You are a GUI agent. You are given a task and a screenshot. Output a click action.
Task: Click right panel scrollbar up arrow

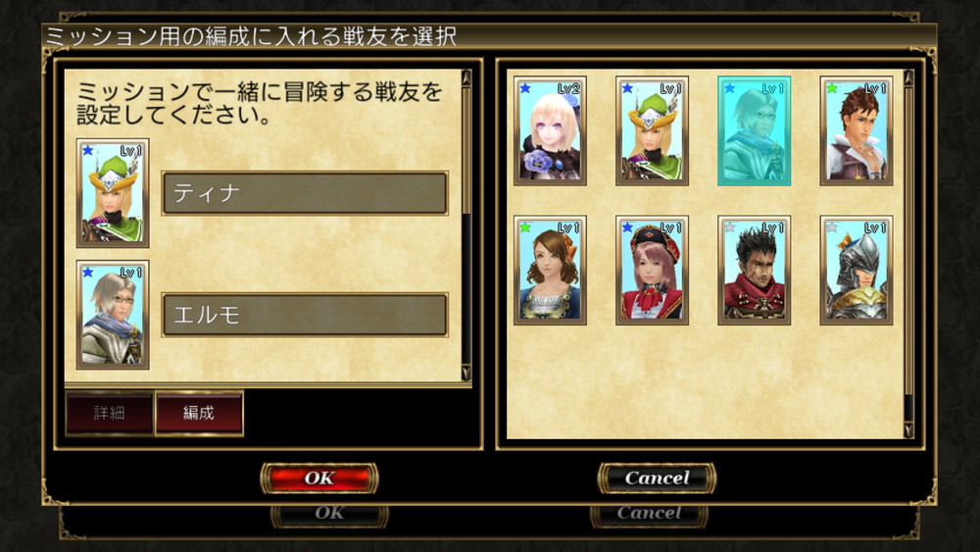(908, 77)
